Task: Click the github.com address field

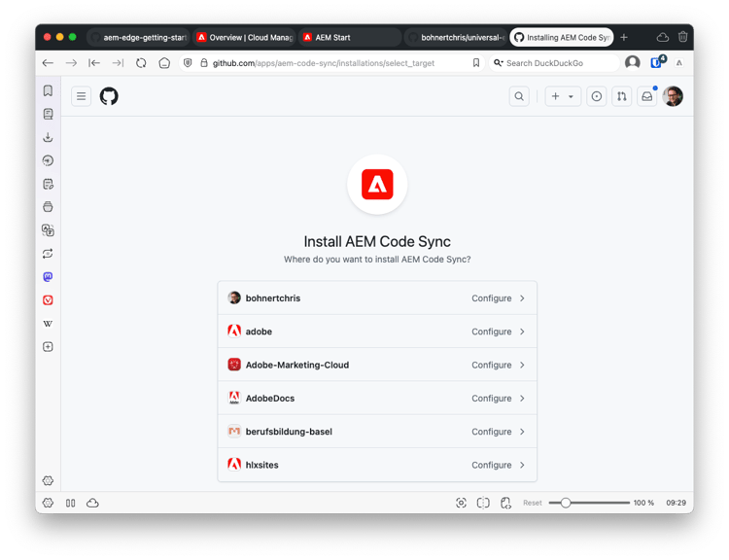Action: click(x=332, y=63)
